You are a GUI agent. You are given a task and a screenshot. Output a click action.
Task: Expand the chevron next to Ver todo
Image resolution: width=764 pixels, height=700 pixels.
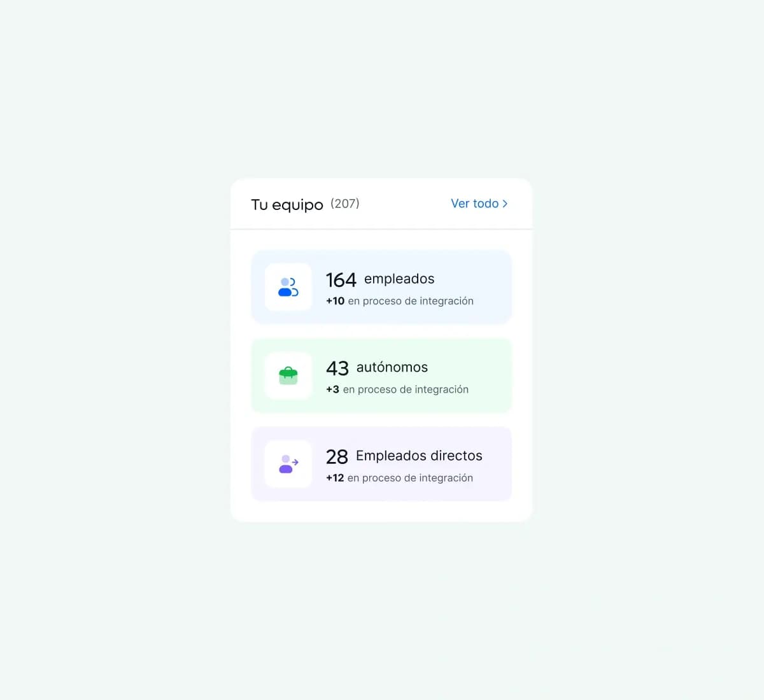click(x=505, y=204)
